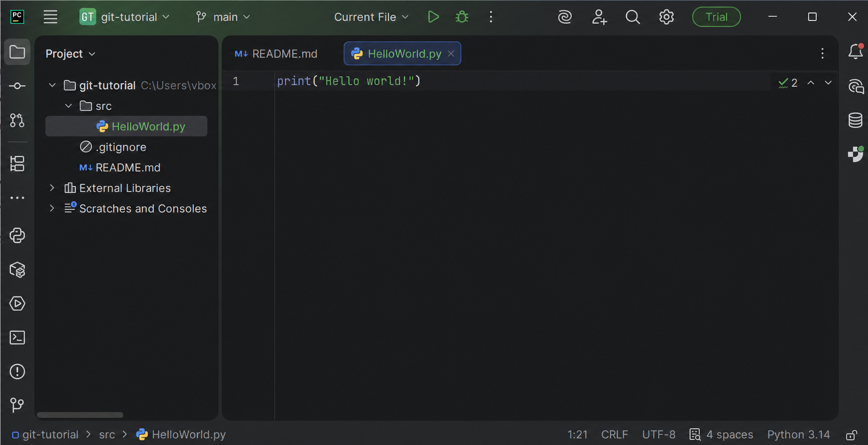Open the Pull Requests tool window
The height and width of the screenshot is (445, 868).
coord(17,120)
